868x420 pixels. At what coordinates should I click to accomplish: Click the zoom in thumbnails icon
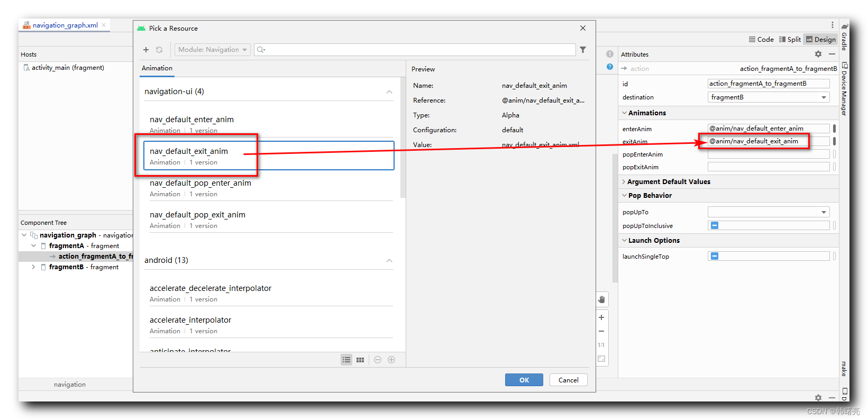tap(391, 360)
